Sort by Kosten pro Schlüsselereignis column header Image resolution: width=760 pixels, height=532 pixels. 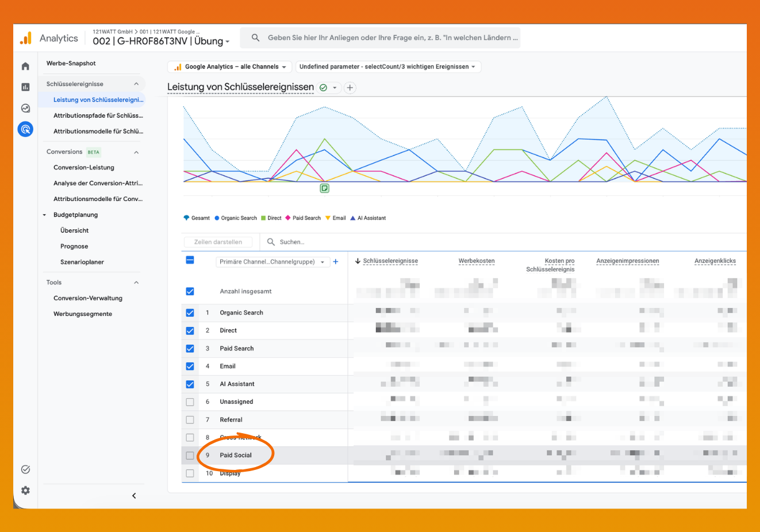click(550, 265)
